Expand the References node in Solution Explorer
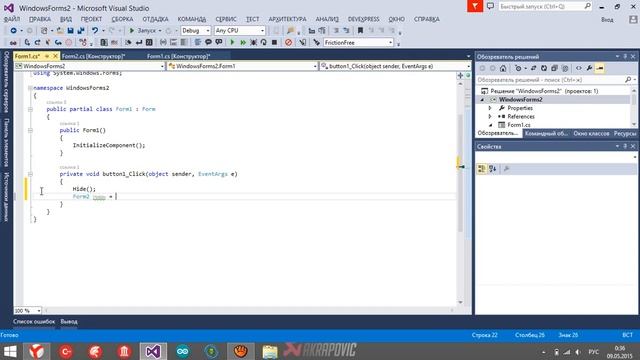This screenshot has height=360, width=640. [x=490, y=117]
